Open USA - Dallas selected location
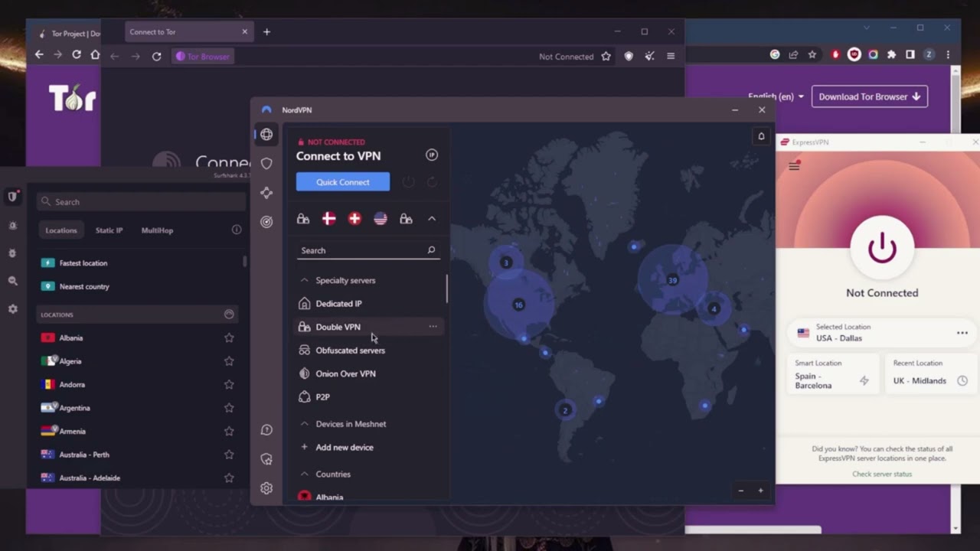The image size is (980, 551). point(882,333)
